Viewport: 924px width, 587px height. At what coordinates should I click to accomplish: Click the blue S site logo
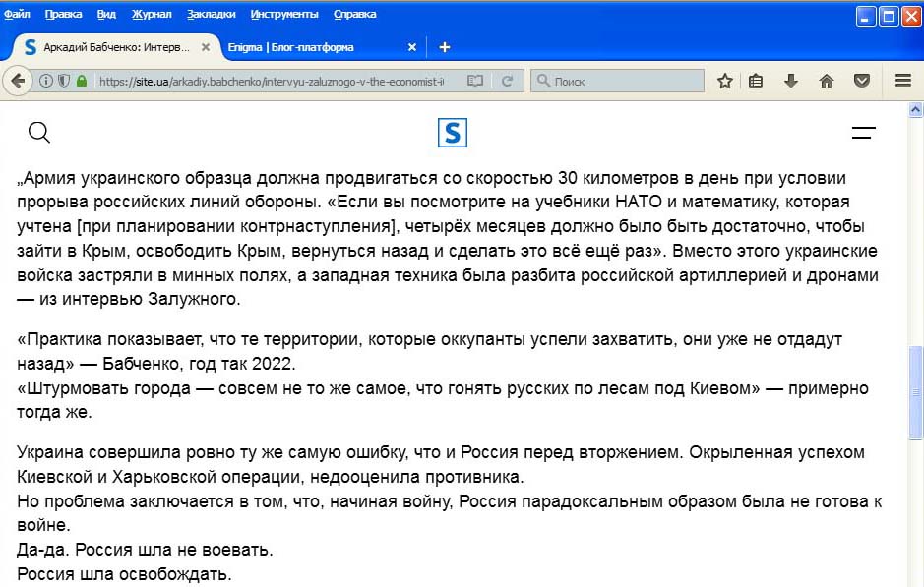point(453,133)
